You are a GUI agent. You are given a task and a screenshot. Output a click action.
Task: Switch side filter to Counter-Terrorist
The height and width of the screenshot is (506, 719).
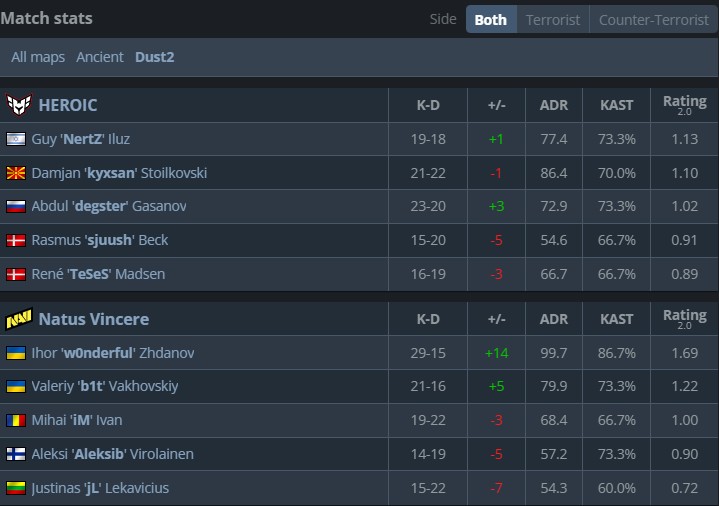pyautogui.click(x=652, y=19)
